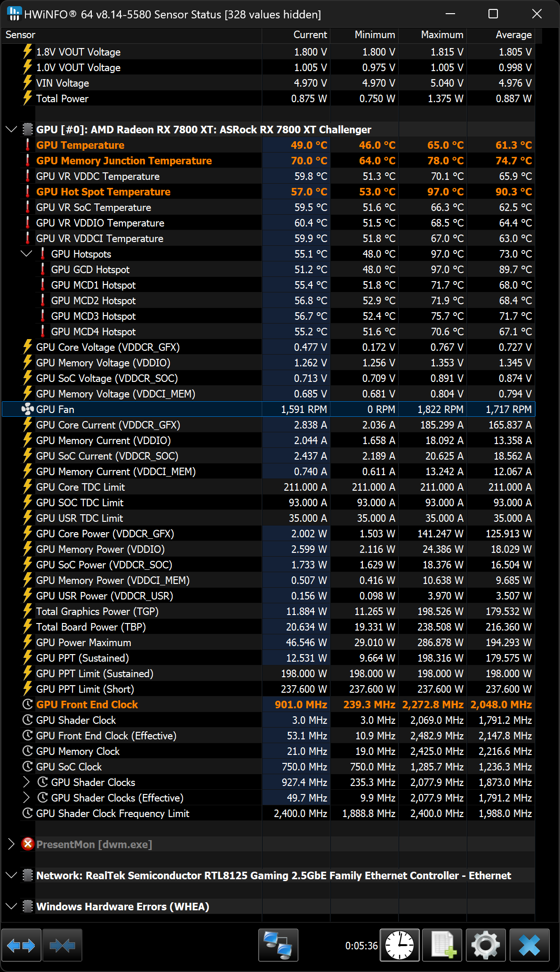Screen dimensions: 560x972
Task: Click the Current column header
Action: pos(296,35)
